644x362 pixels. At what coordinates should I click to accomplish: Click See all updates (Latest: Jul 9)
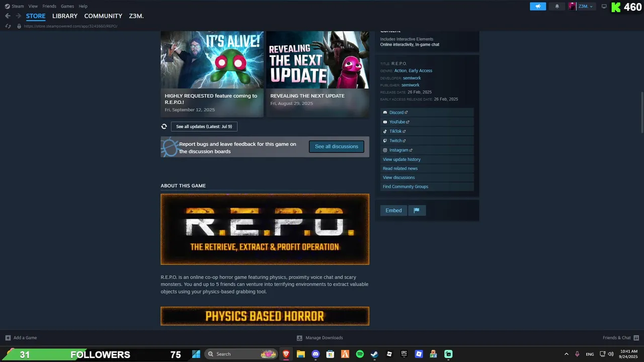pyautogui.click(x=204, y=127)
